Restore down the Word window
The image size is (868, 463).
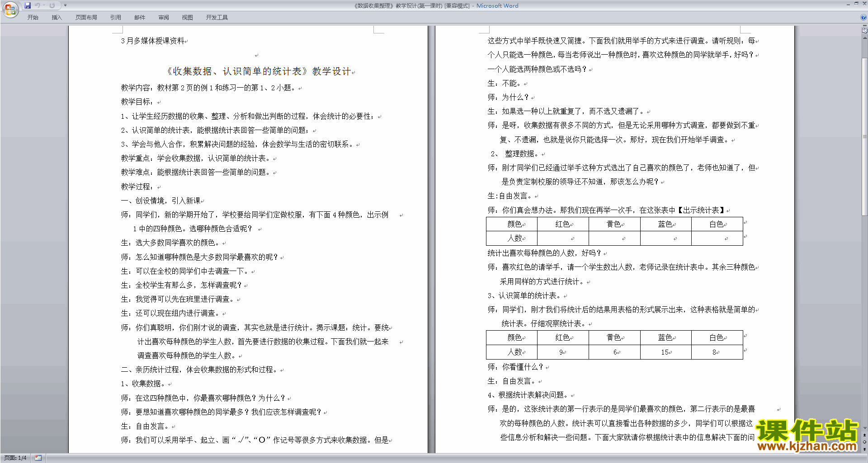point(856,4)
